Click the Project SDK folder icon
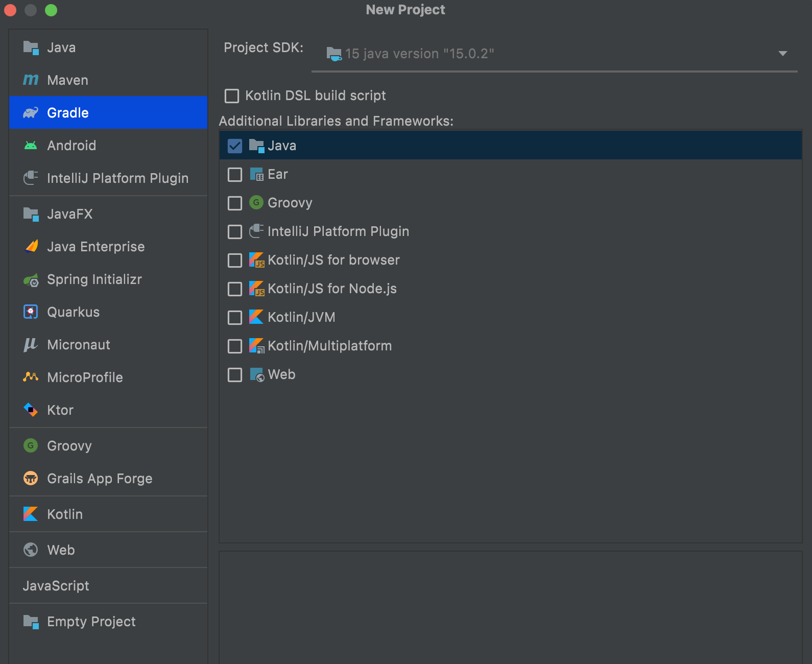 click(x=334, y=54)
